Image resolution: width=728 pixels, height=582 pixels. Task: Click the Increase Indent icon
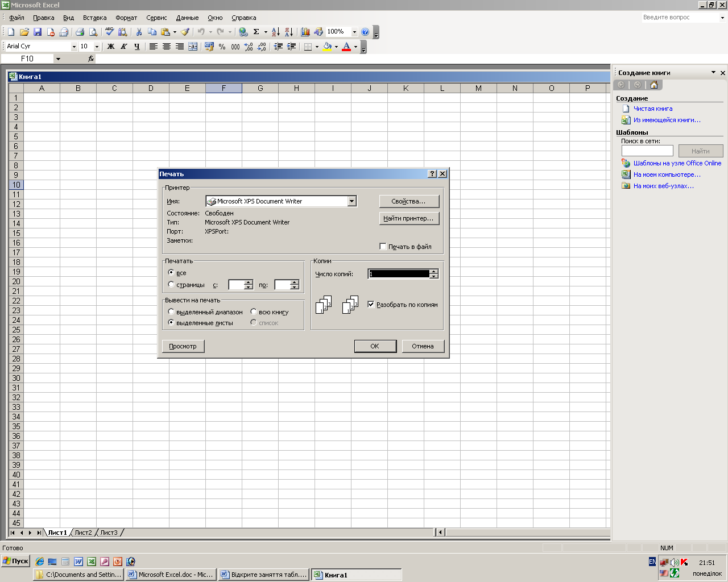coord(291,47)
